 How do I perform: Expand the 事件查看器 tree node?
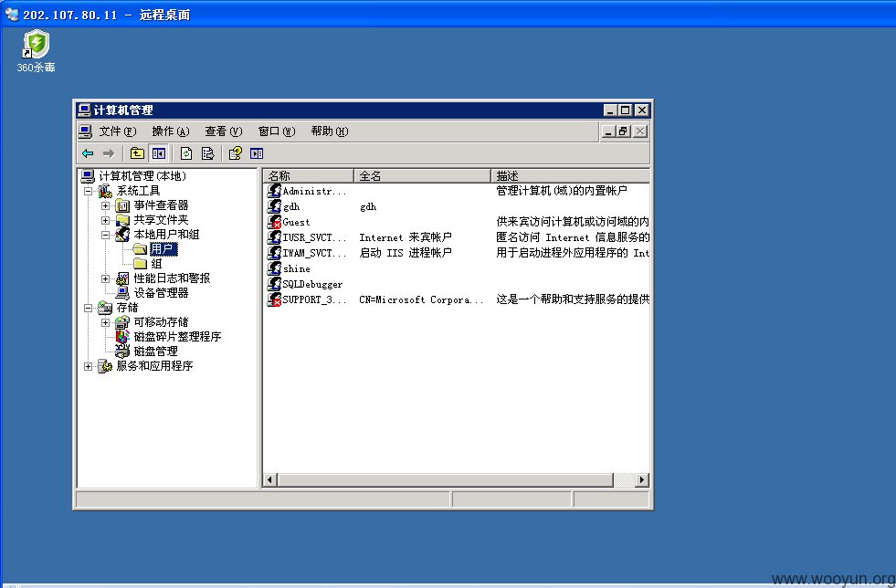tap(105, 205)
